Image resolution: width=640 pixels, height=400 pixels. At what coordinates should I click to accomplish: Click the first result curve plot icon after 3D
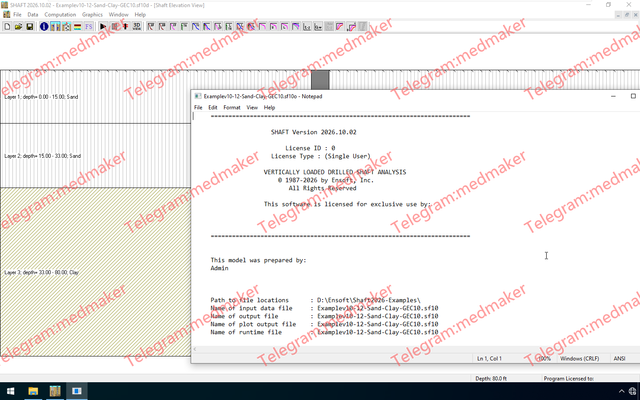click(x=151, y=27)
